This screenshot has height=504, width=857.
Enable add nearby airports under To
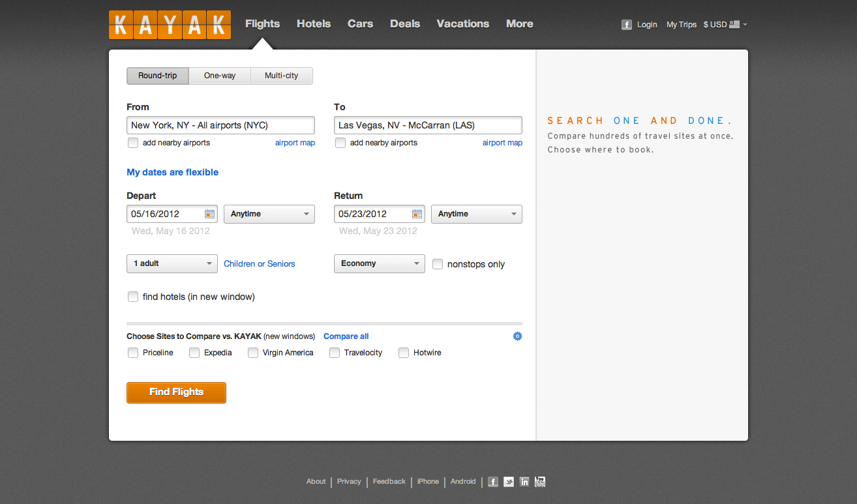pos(340,143)
